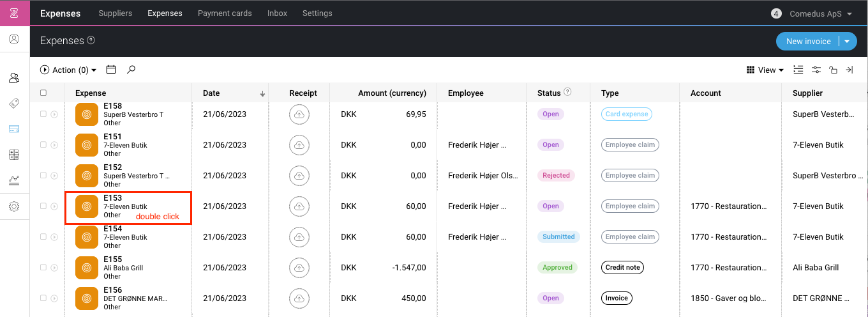The height and width of the screenshot is (317, 868).
Task: Open the user profile sidebar icon
Action: click(x=14, y=39)
